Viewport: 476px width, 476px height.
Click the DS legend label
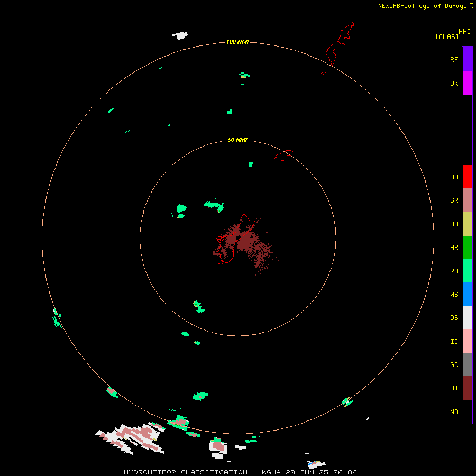(454, 318)
